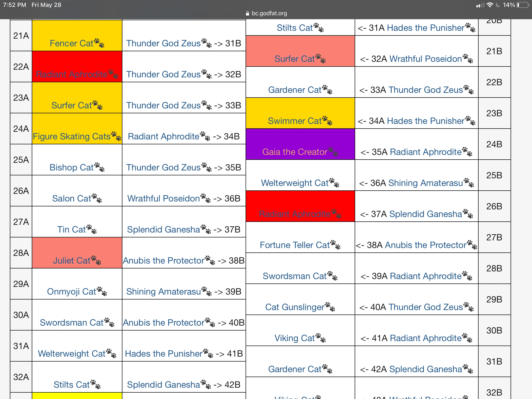This screenshot has width=532, height=399.
Task: Click the Viking Cat link in row 41A
Action: 295,338
